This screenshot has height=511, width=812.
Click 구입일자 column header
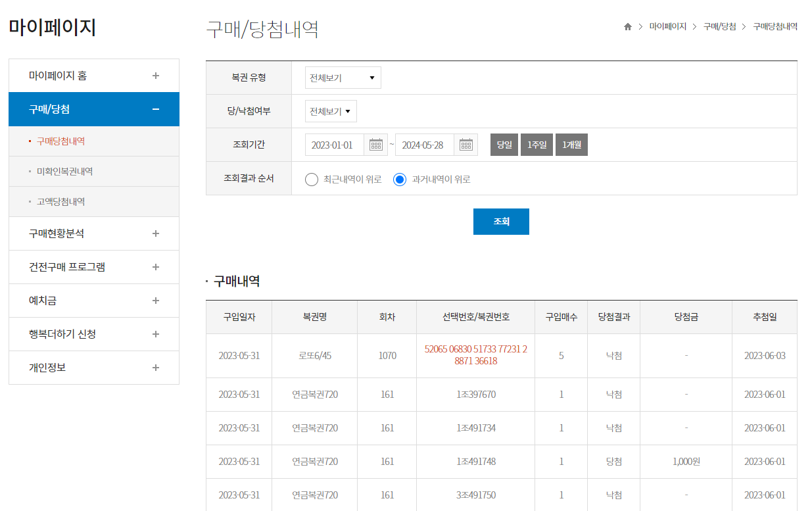239,317
